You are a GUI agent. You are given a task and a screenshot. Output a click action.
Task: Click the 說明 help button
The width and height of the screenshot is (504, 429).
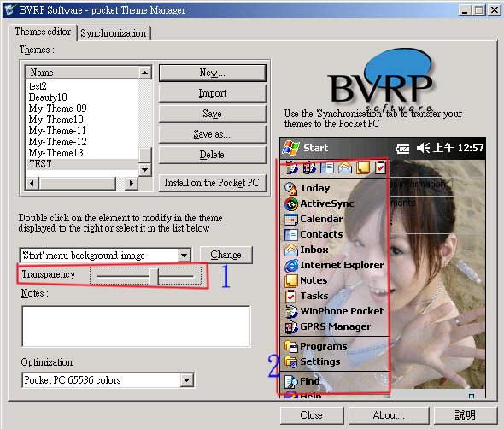click(x=466, y=415)
